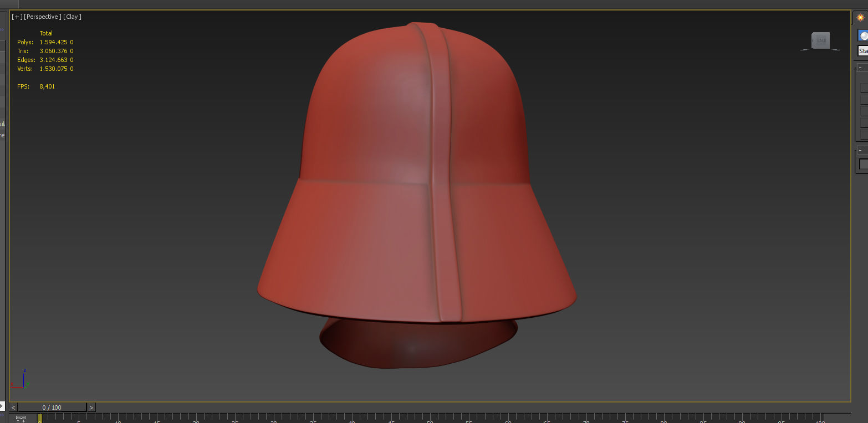Image resolution: width=868 pixels, height=423 pixels.
Task: Open the object type dropdown starting 'Sta'
Action: 863,51
